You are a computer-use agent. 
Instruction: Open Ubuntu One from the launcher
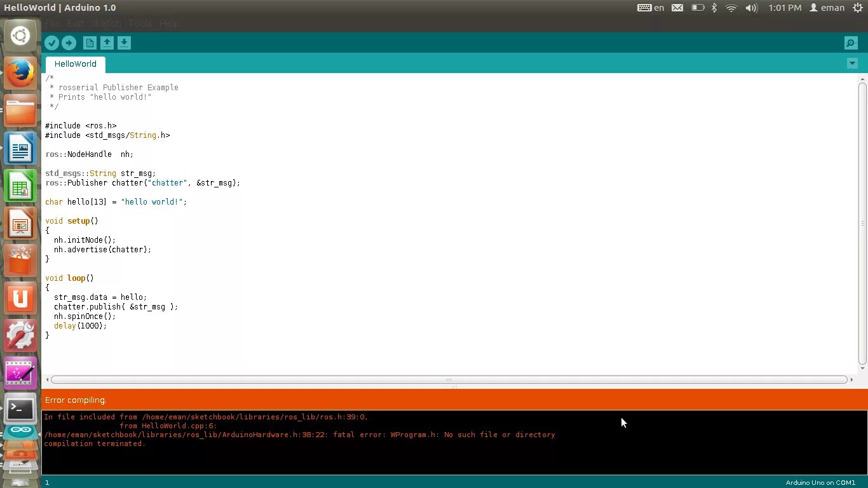coord(20,298)
